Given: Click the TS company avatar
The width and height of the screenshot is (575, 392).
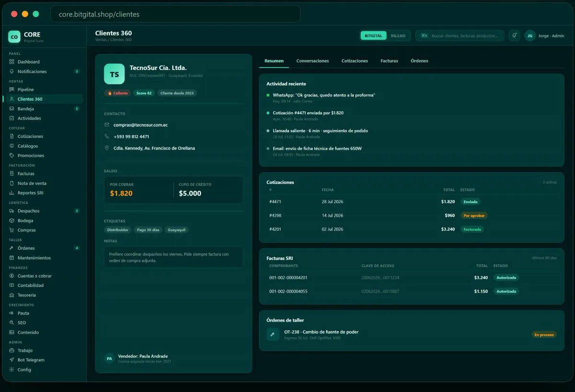Looking at the screenshot, I should (114, 74).
